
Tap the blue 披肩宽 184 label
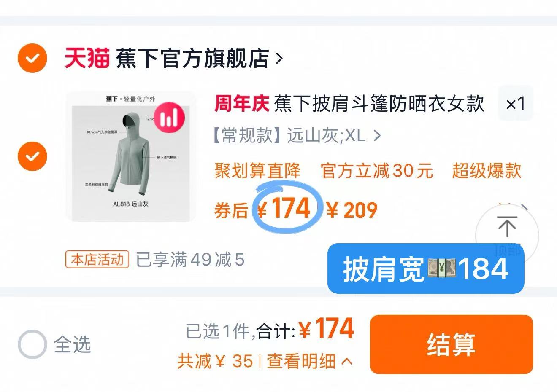[426, 268]
